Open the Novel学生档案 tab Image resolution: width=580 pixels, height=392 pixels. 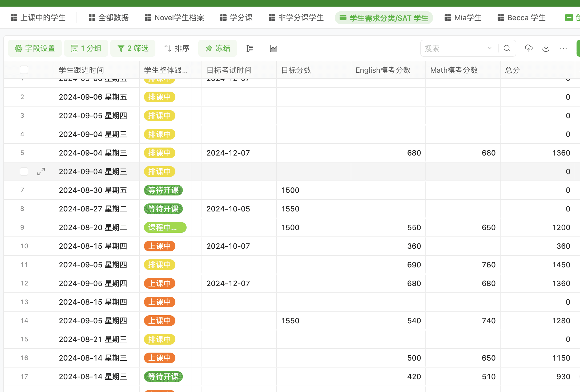174,18
